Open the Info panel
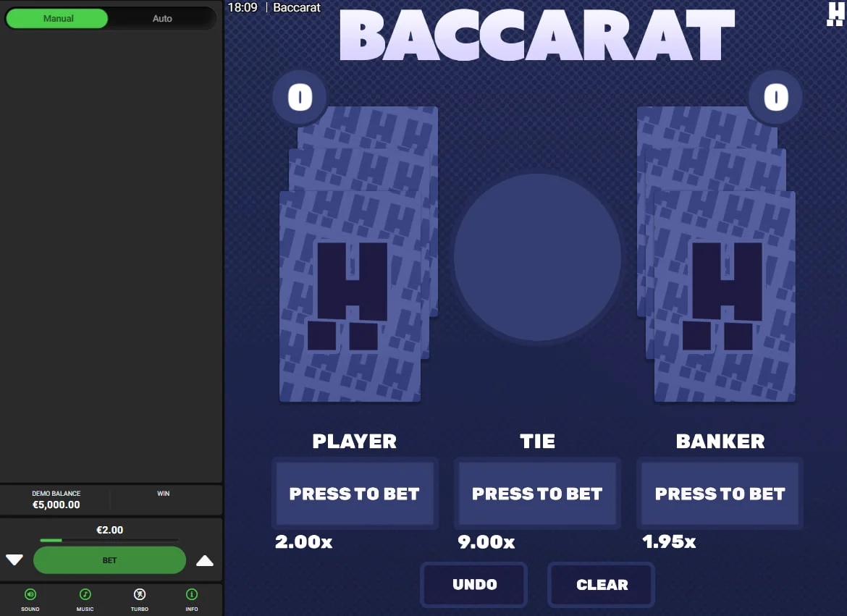847x616 pixels. (192, 594)
